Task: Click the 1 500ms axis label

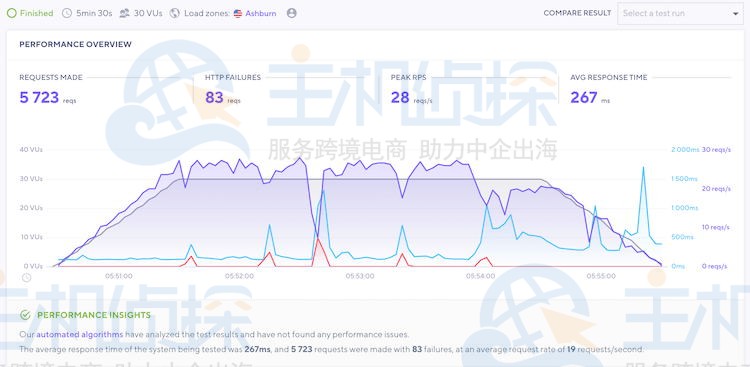Action: (684, 179)
